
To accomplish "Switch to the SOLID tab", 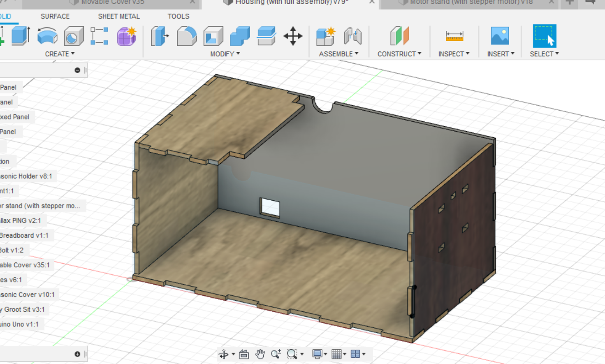I will (5, 16).
